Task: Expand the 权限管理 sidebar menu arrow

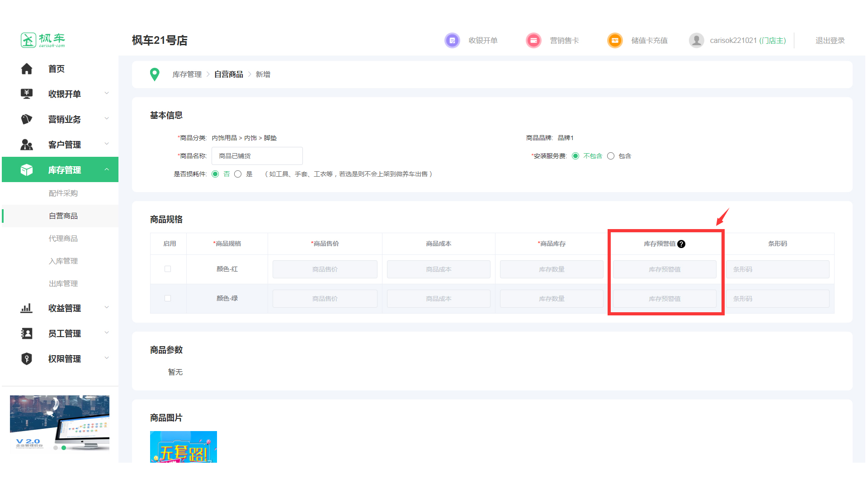Action: [x=107, y=358]
